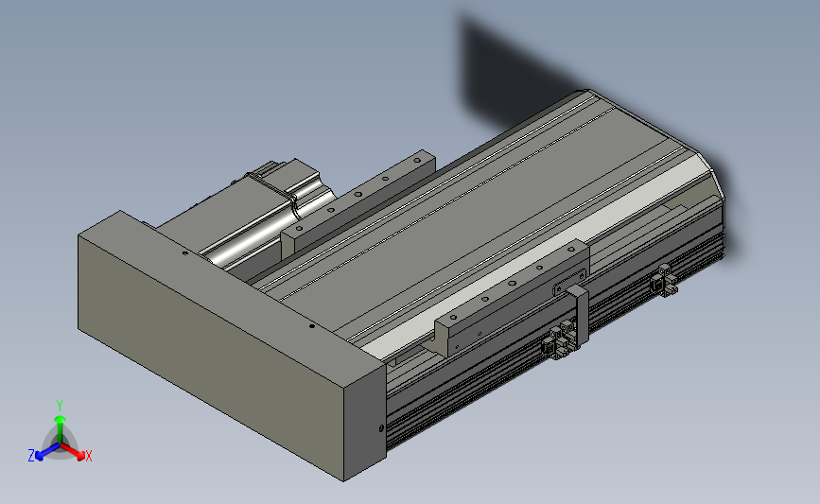Select the lone sensor near the far end
Image resolution: width=820 pixels, height=504 pixels.
(664, 280)
